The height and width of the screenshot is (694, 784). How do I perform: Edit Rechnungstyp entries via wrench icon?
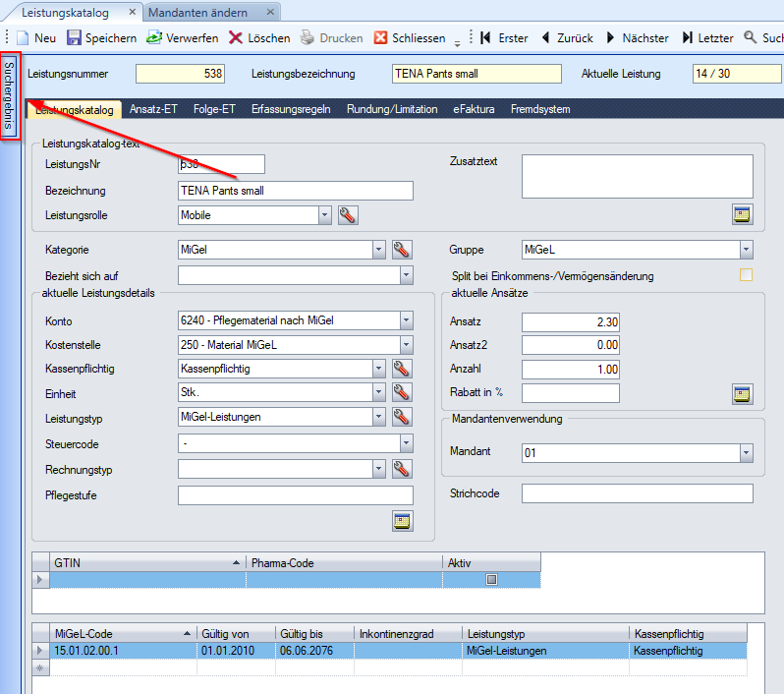coord(402,469)
